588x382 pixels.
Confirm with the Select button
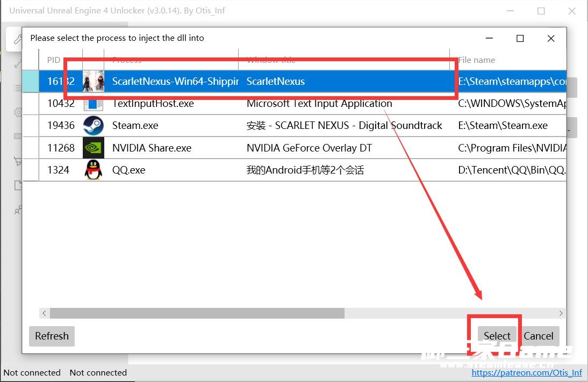[x=497, y=336]
